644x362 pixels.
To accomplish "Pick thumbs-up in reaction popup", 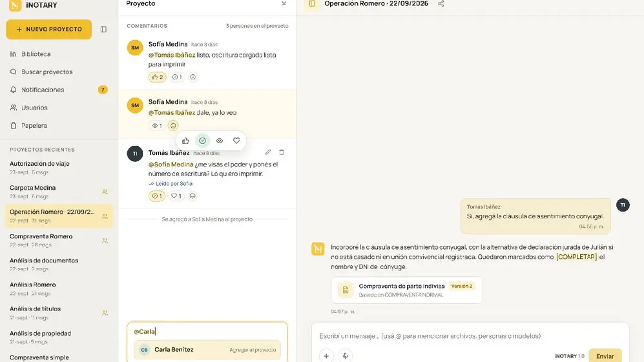I will [185, 141].
